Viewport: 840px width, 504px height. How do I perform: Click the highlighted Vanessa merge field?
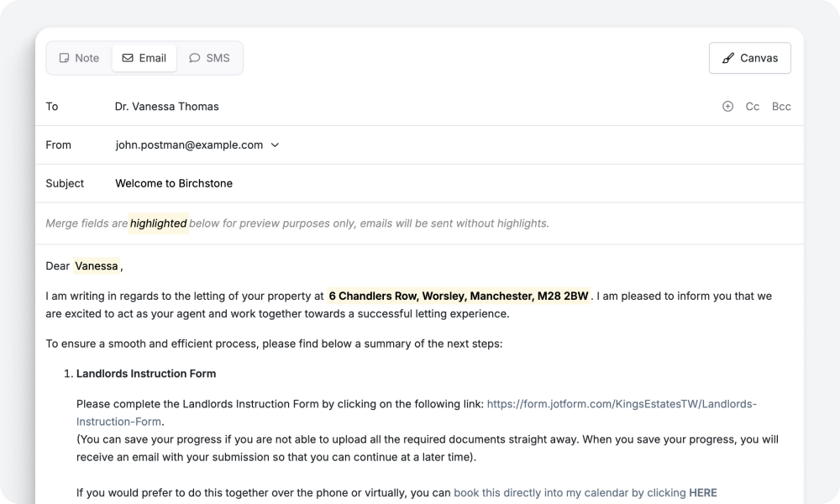(96, 265)
